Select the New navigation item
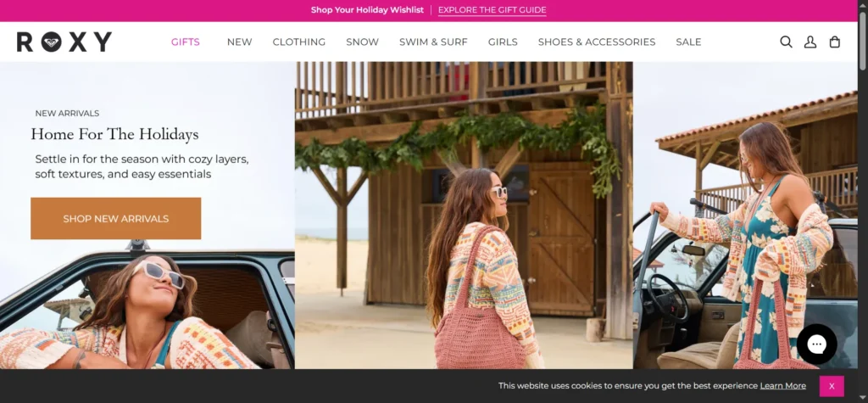 tap(239, 42)
